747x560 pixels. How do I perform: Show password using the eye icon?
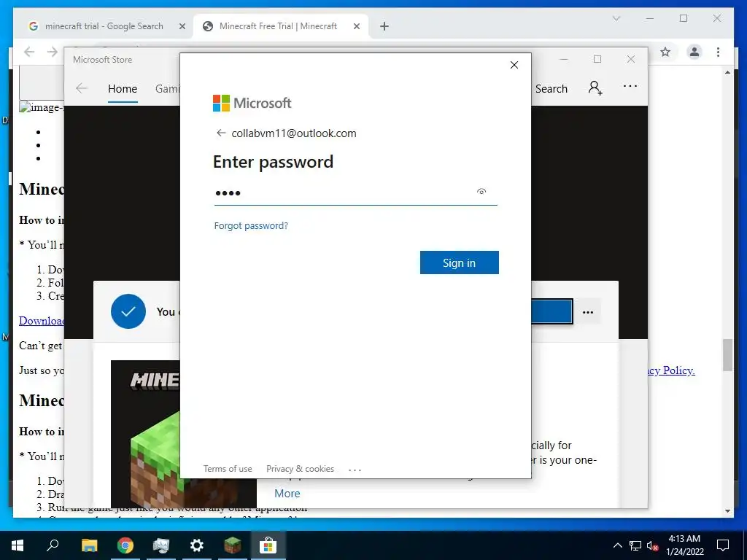click(x=481, y=192)
